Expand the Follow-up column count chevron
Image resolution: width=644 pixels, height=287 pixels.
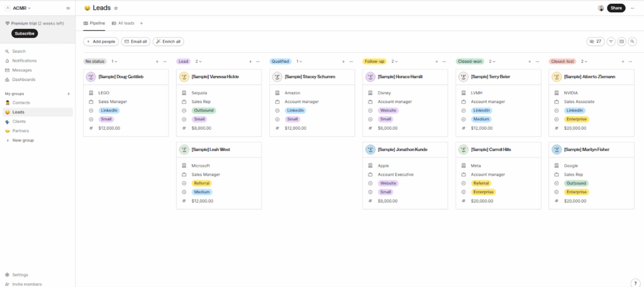tap(397, 62)
